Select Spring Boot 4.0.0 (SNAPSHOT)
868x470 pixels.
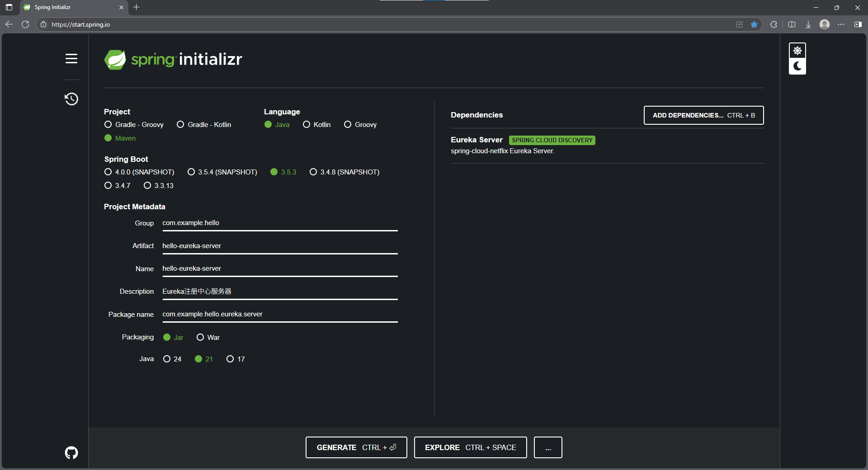coord(139,172)
